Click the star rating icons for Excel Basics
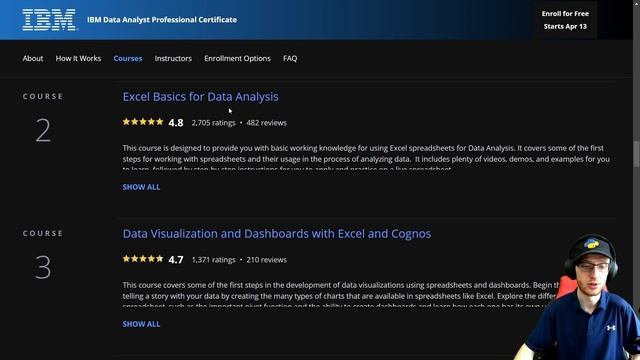This screenshot has width=640, height=360. [x=143, y=122]
